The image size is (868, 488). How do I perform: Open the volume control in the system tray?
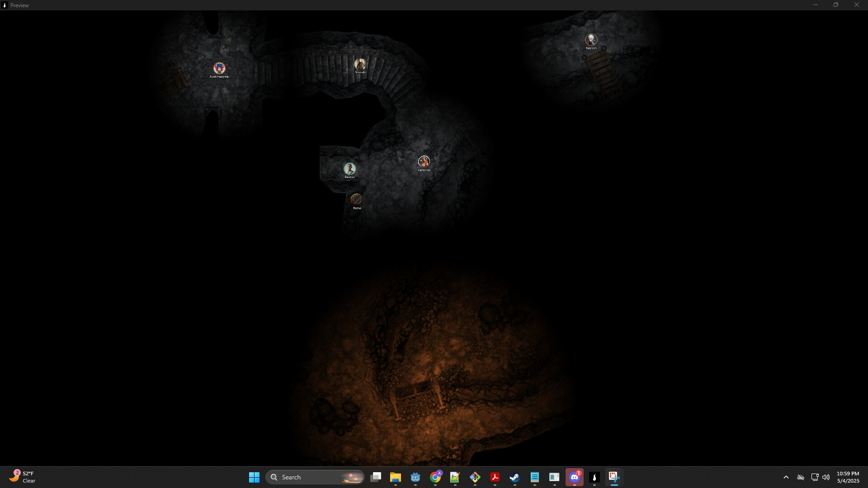(826, 477)
